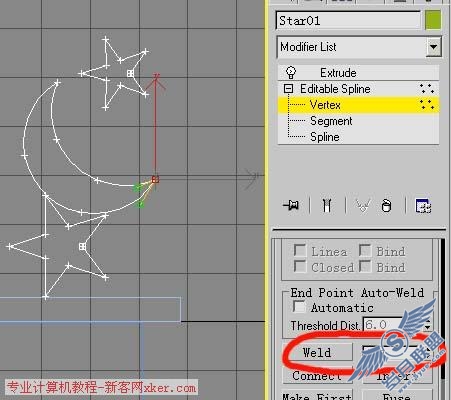Click the Connect button
Image resolution: width=451 pixels, height=400 pixels.
[317, 375]
